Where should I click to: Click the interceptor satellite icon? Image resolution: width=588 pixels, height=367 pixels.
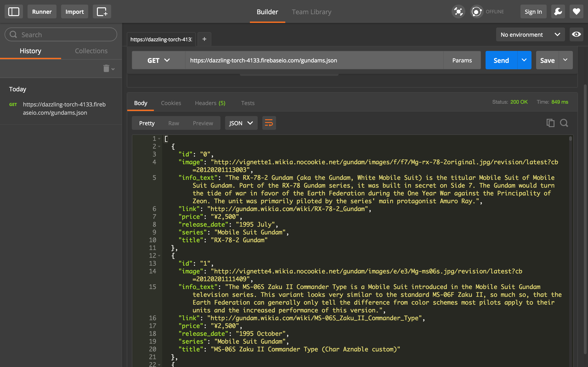[x=458, y=12]
